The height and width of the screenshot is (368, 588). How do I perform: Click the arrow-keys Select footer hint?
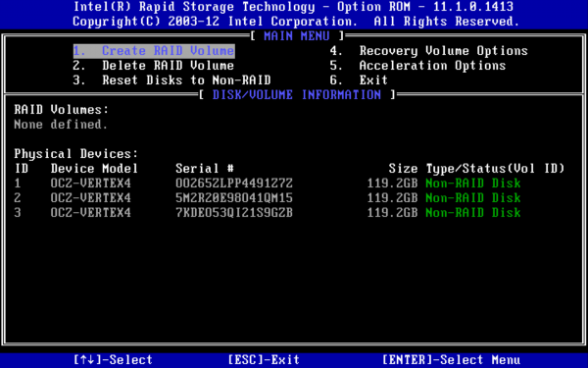pyautogui.click(x=113, y=360)
